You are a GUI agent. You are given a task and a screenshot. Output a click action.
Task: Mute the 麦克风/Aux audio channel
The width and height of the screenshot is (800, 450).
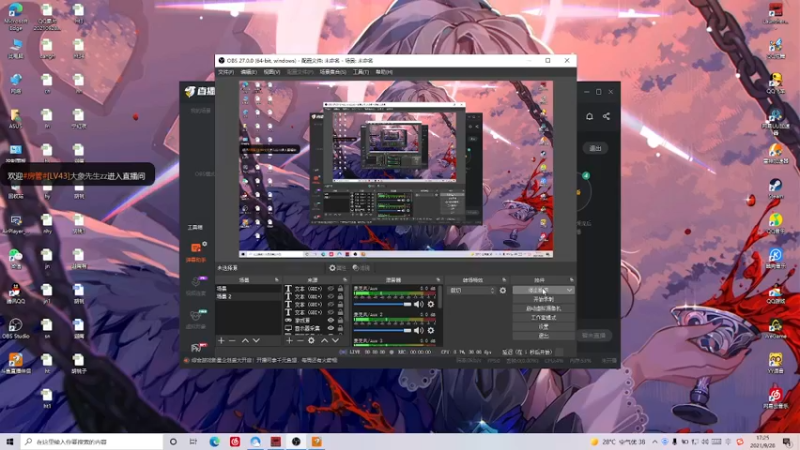pyautogui.click(x=418, y=305)
